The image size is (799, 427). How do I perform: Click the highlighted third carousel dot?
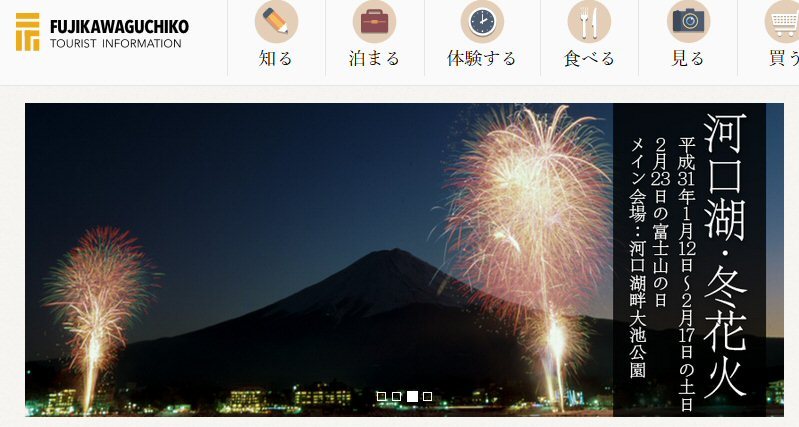(412, 397)
